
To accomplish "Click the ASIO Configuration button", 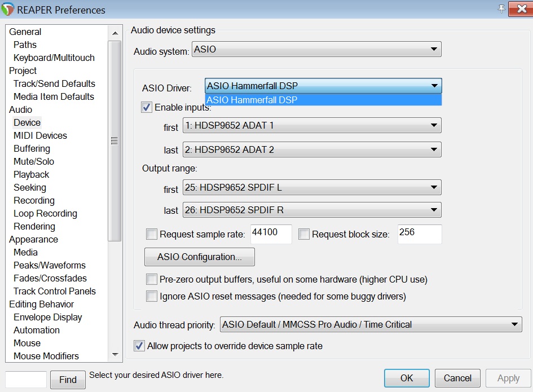I will click(200, 257).
